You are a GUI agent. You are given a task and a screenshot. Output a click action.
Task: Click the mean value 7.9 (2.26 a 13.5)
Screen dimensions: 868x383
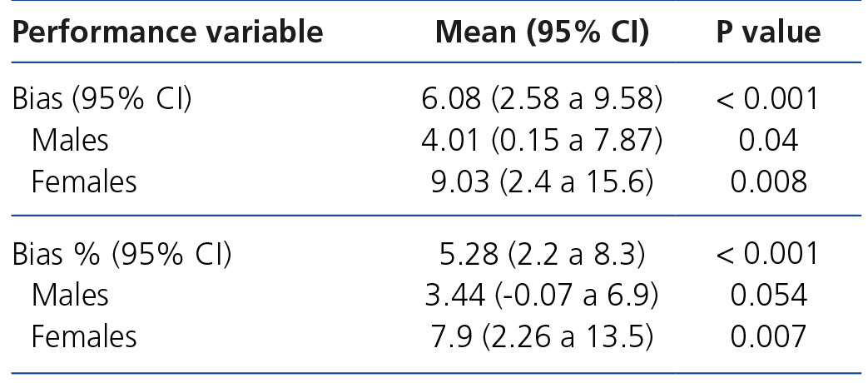pyautogui.click(x=542, y=336)
